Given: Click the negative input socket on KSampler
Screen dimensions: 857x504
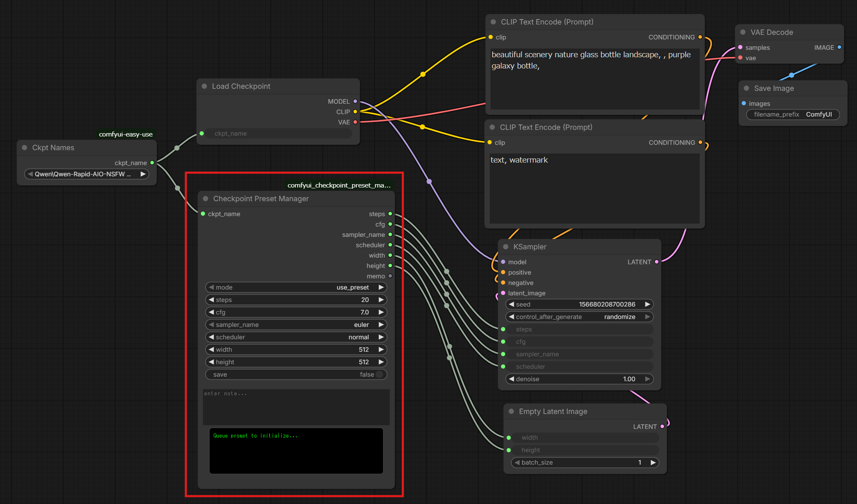Looking at the screenshot, I should pyautogui.click(x=503, y=282).
